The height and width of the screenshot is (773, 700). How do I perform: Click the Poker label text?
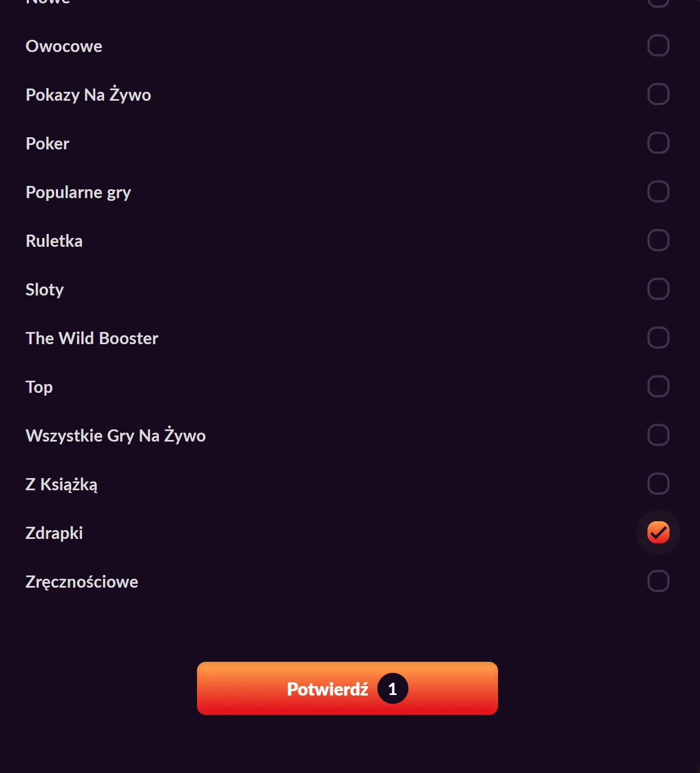(47, 143)
